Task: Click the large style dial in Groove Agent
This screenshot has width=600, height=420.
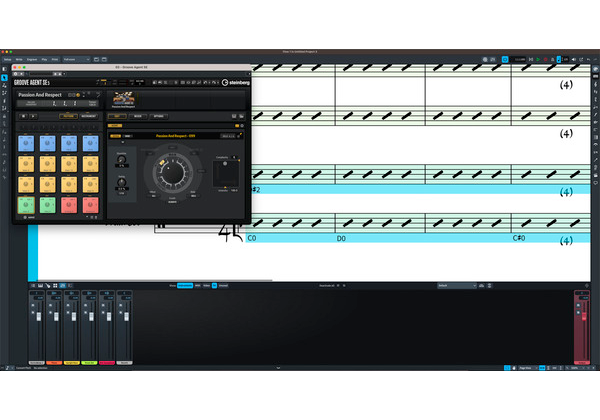Action: pos(172,172)
